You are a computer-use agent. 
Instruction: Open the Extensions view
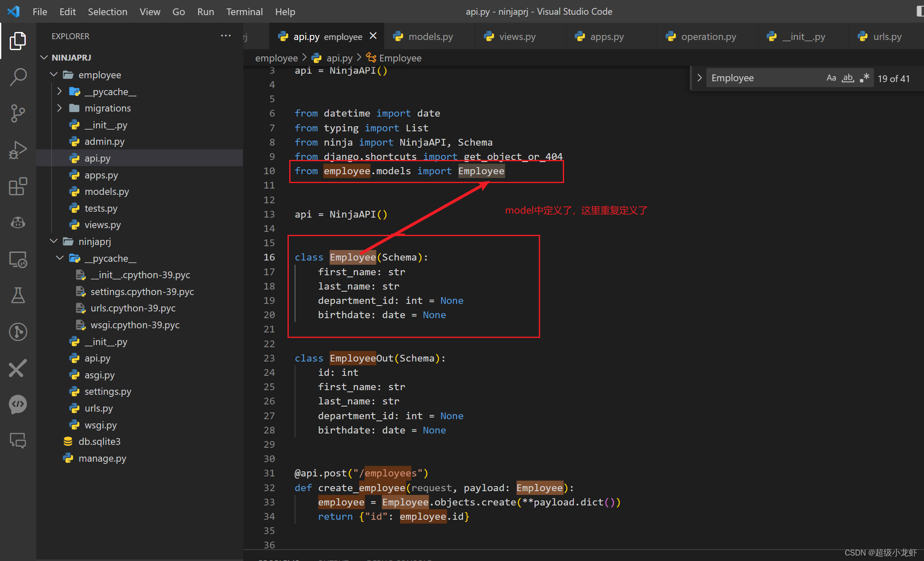click(18, 186)
